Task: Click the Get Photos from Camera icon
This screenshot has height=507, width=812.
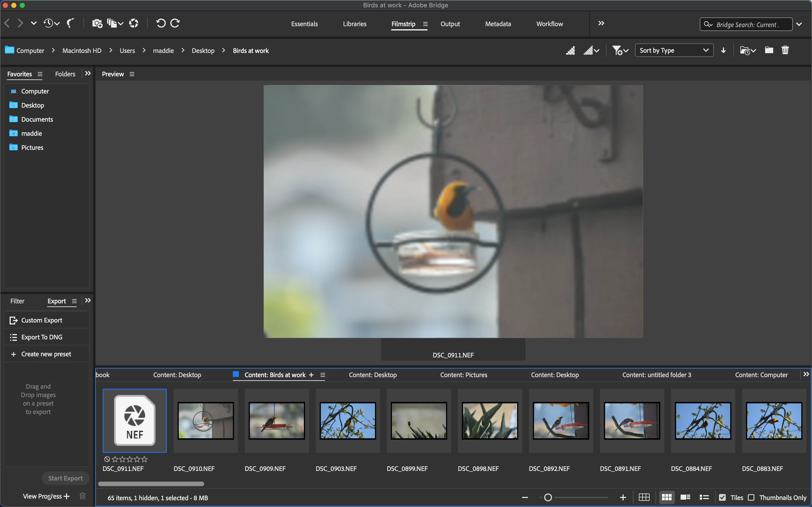Action: (x=97, y=23)
